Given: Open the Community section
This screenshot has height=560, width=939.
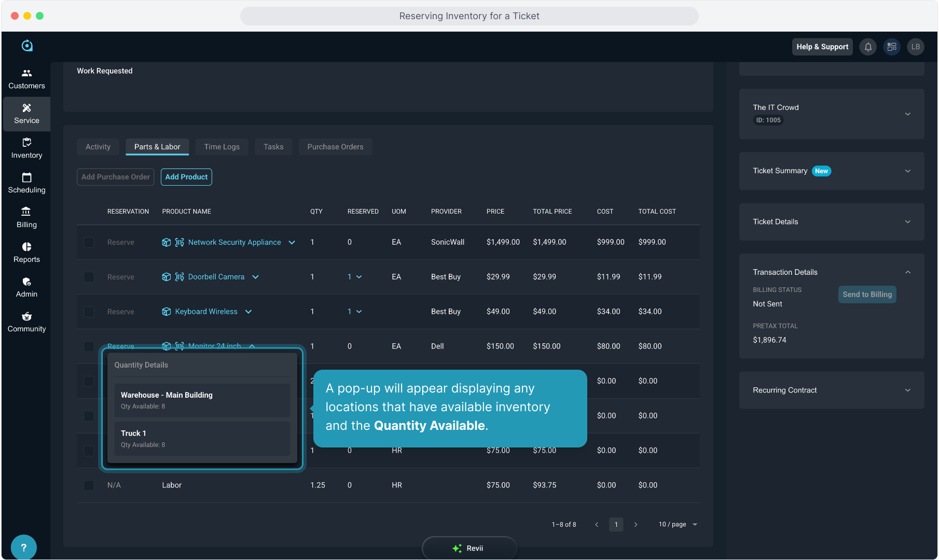Looking at the screenshot, I should pos(26,322).
